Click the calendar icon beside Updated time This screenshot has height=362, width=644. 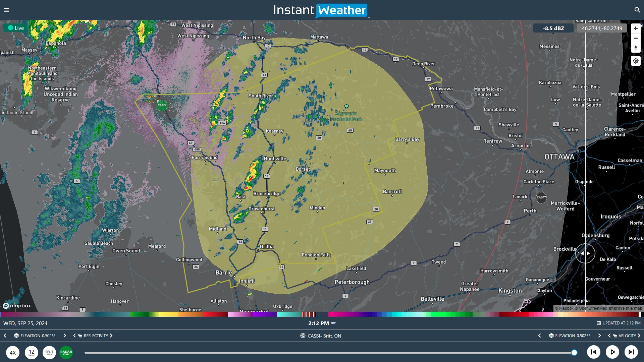pos(599,323)
